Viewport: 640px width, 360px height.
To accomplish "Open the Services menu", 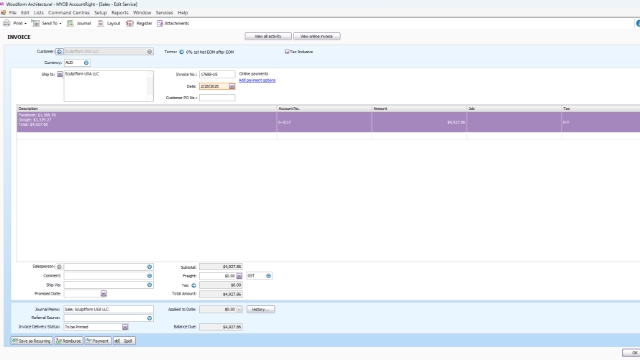I will point(164,13).
